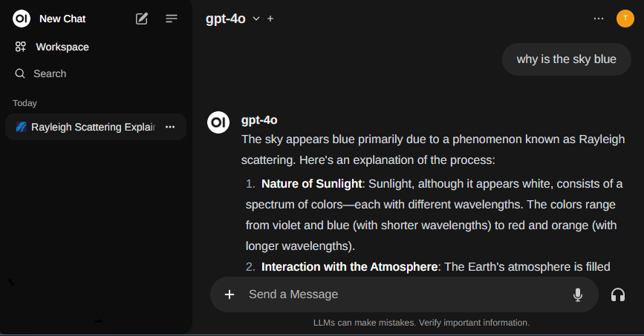Viewport: 644px width, 336px height.
Task: Open the gpt-4o model selector
Action: (226, 19)
